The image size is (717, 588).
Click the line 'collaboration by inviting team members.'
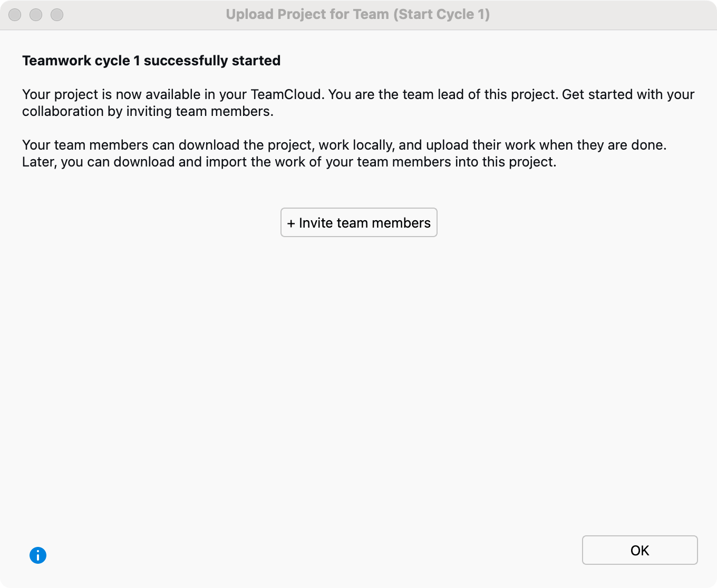pos(148,111)
